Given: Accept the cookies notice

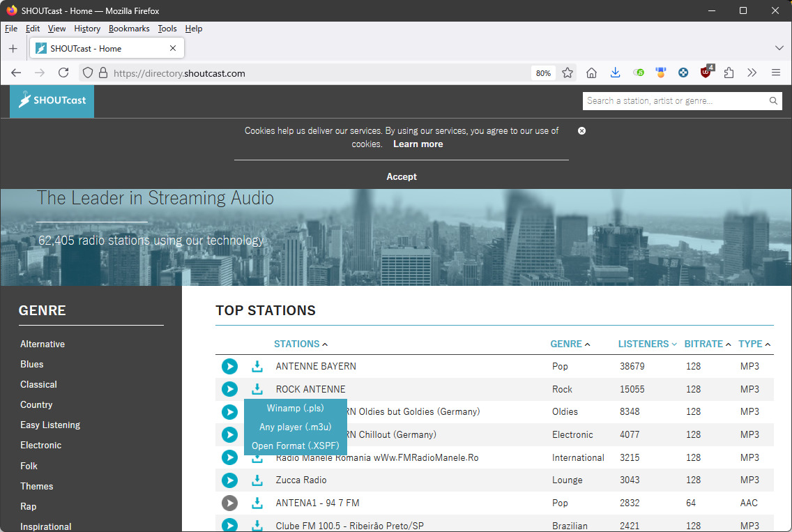Looking at the screenshot, I should pos(402,176).
